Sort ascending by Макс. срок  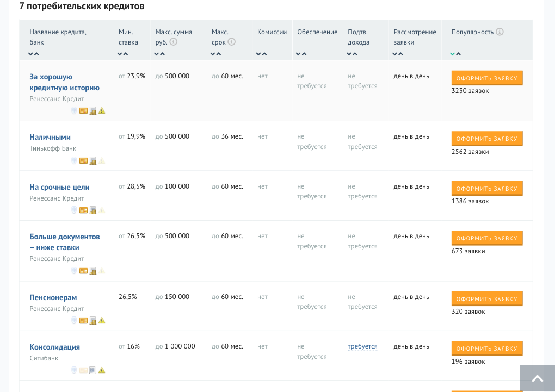[x=219, y=54]
